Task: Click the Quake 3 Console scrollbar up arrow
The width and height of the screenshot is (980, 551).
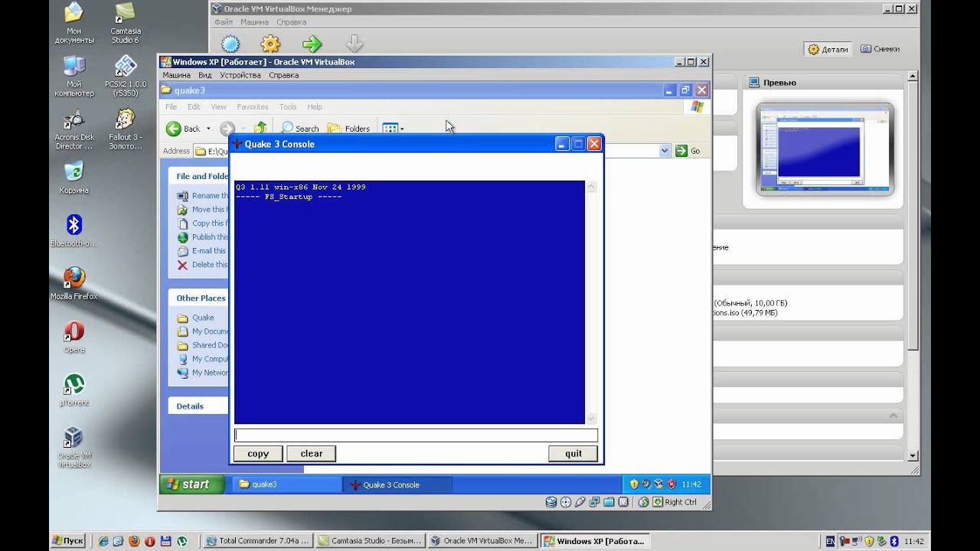Action: (x=591, y=187)
